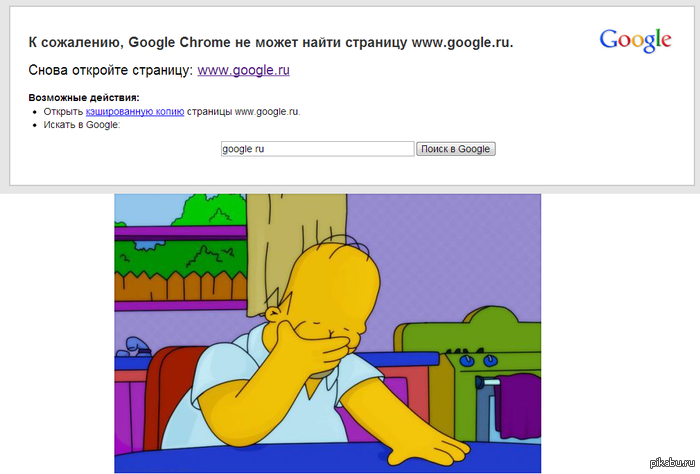
Task: Click the Google logo
Action: (635, 41)
